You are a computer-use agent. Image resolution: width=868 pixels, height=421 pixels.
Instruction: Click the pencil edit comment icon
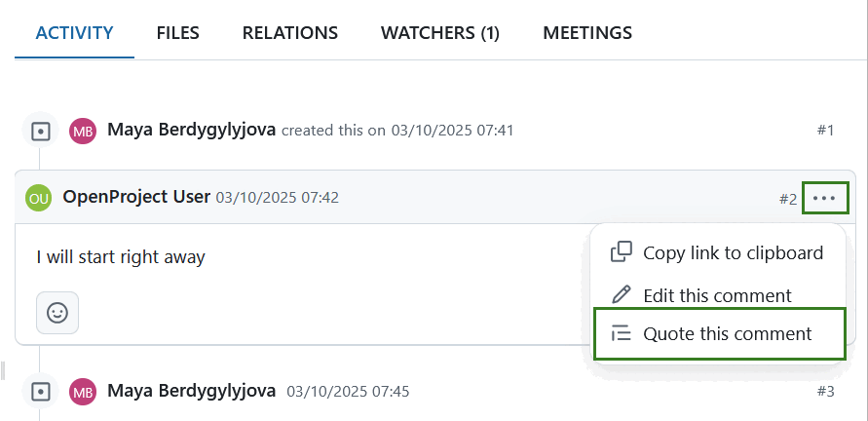click(x=621, y=294)
